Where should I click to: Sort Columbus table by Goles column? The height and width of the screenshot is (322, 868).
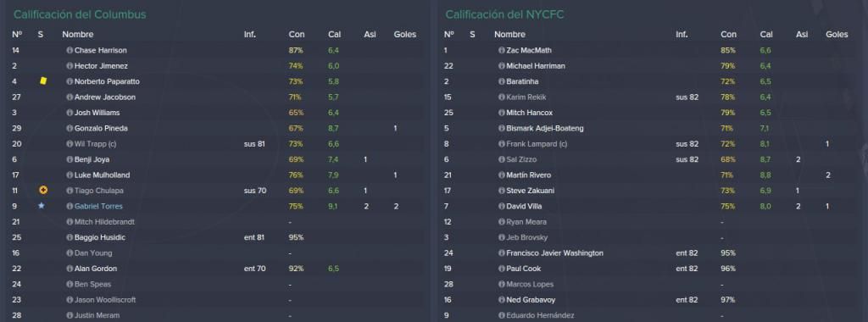(404, 34)
